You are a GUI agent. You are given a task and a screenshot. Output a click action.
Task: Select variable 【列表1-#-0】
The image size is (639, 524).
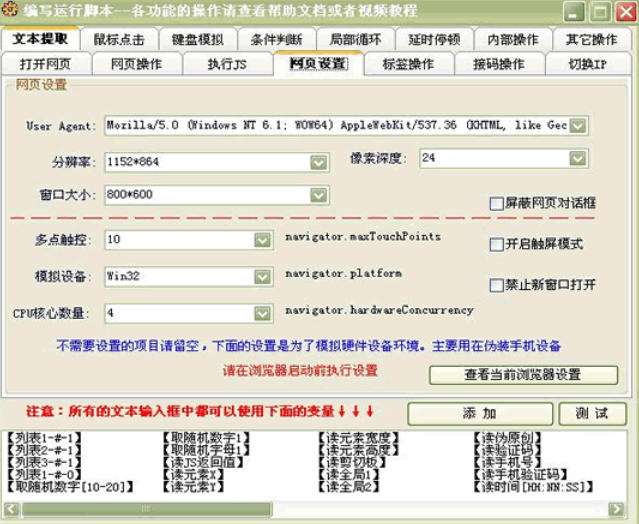tap(44, 475)
